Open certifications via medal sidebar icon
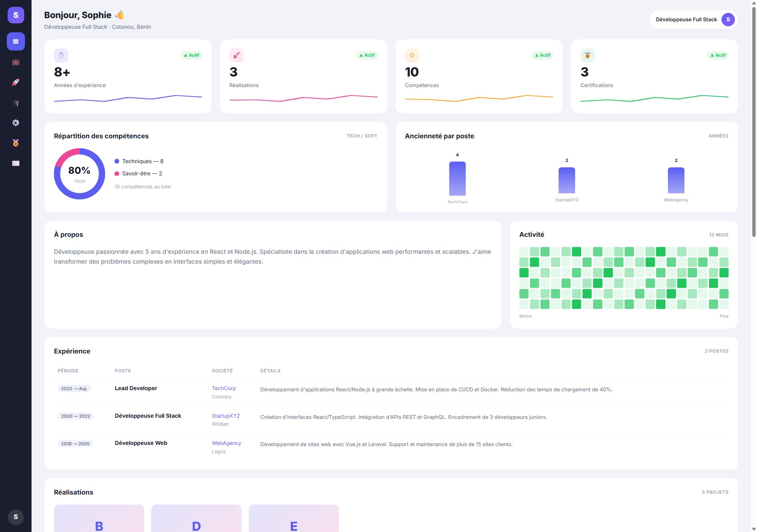 (x=16, y=143)
